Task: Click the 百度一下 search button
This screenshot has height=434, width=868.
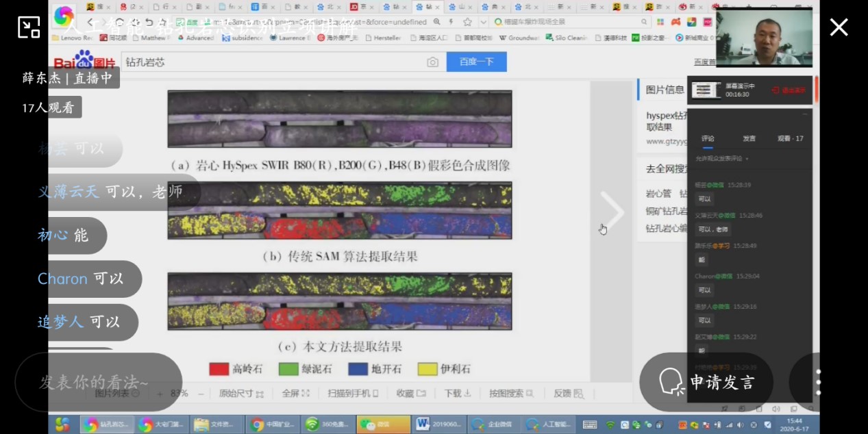Action: 477,62
